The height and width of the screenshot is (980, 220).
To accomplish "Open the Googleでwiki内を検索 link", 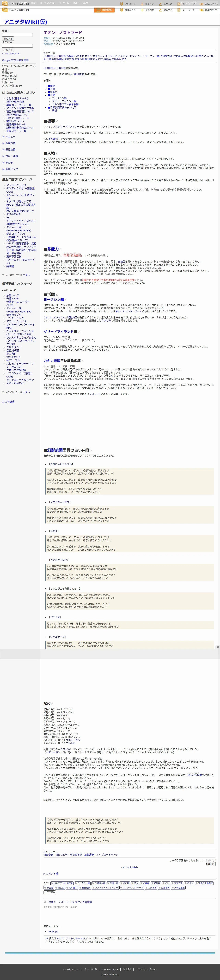I will coord(15,60).
